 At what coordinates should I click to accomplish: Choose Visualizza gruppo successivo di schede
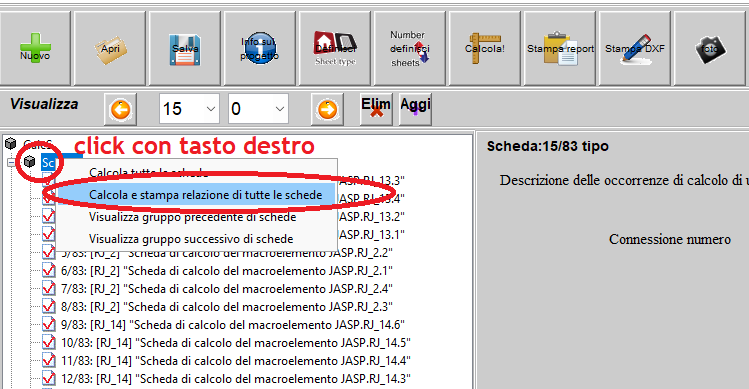(191, 239)
